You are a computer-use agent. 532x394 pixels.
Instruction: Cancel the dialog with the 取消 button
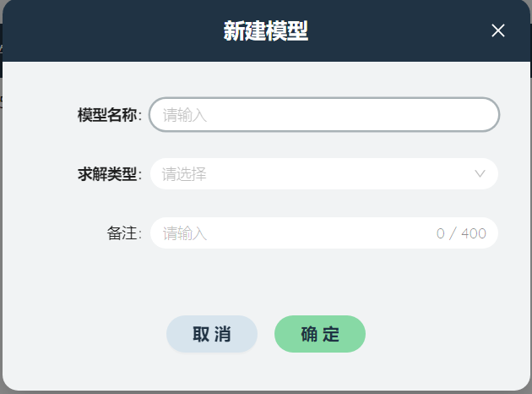212,334
